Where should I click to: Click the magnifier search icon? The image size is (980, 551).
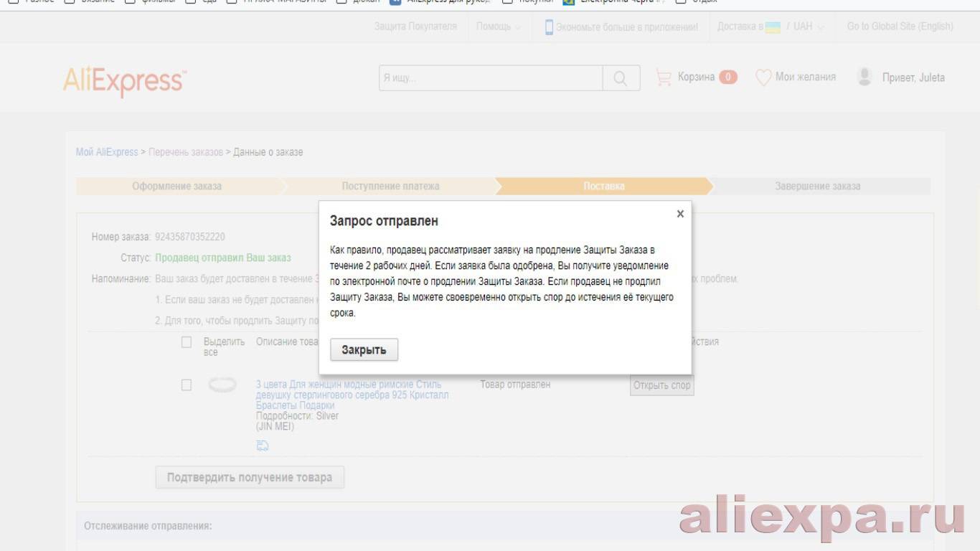point(621,78)
